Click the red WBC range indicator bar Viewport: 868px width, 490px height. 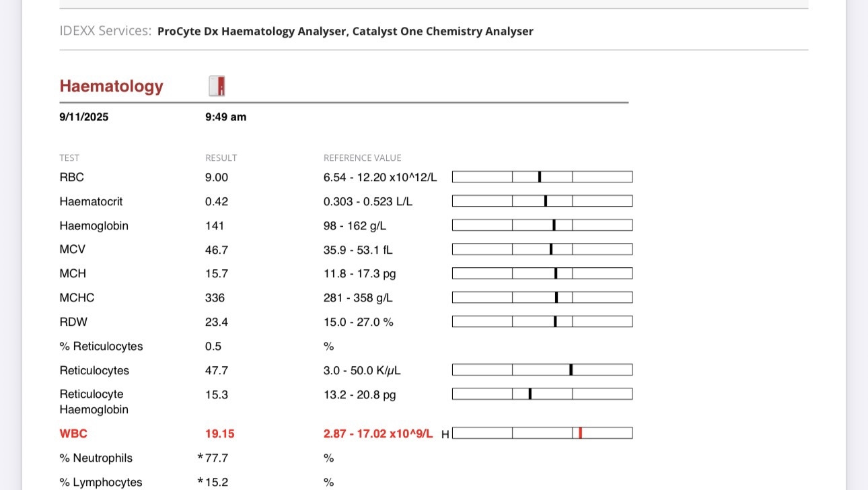pos(542,433)
